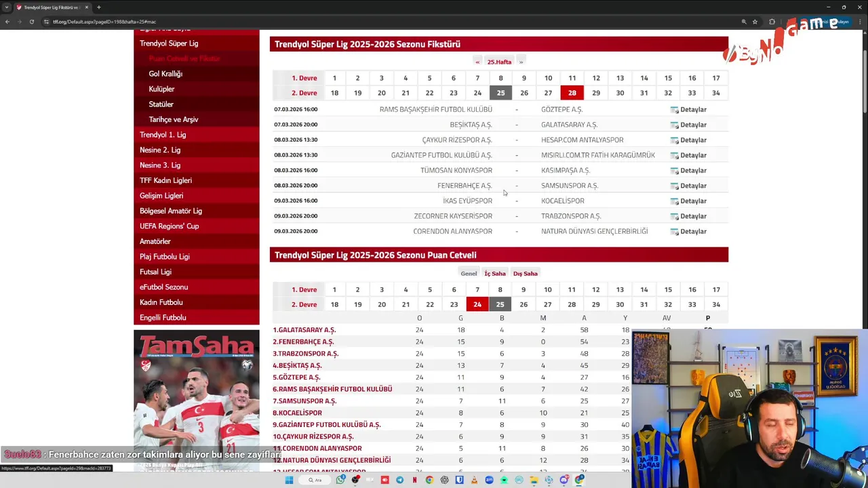This screenshot has width=868, height=488.
Task: Select week 28 in the fixture selector
Action: [x=572, y=93]
